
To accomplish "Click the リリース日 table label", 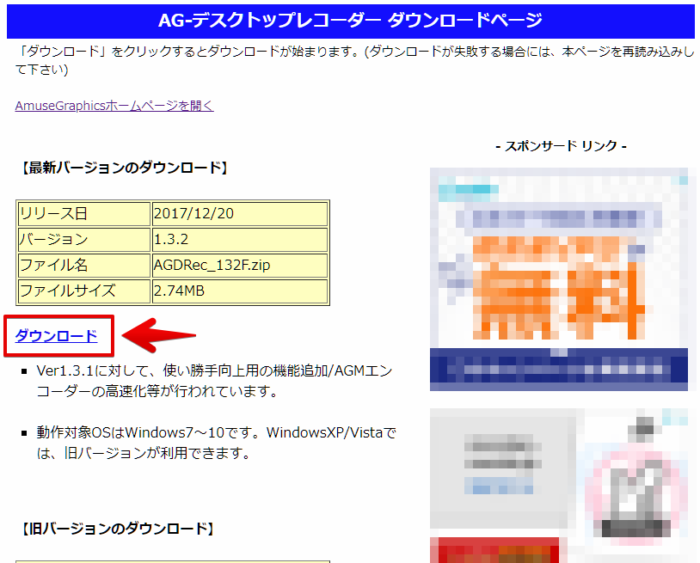I will pyautogui.click(x=83, y=213).
